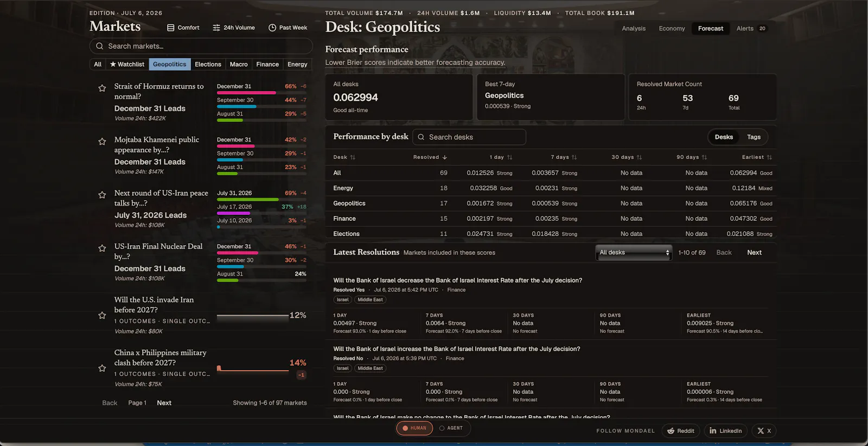Image resolution: width=868 pixels, height=446 pixels.
Task: Go Back in the markets list
Action: tap(110, 403)
